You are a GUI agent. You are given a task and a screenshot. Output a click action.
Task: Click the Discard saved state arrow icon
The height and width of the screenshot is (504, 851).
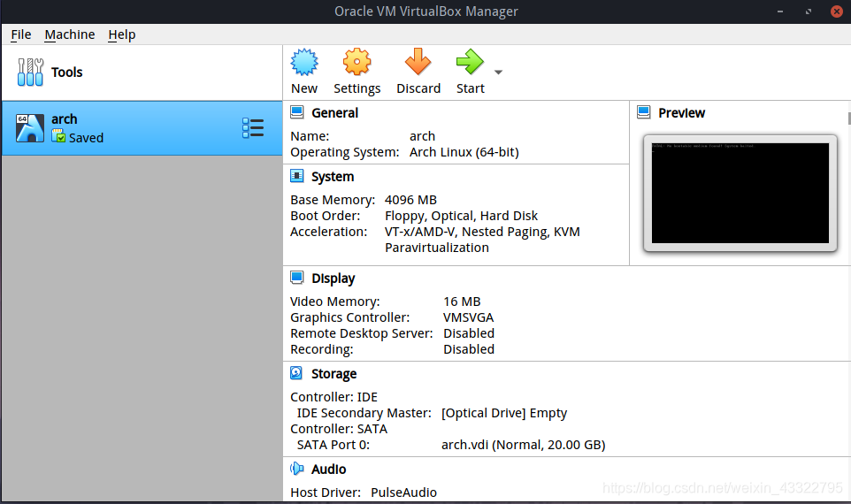[418, 62]
